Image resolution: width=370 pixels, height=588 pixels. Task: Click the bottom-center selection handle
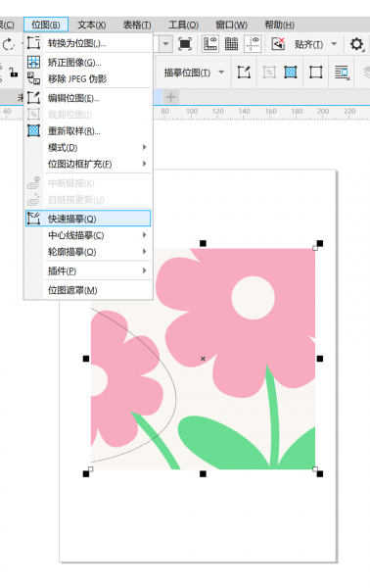click(203, 474)
